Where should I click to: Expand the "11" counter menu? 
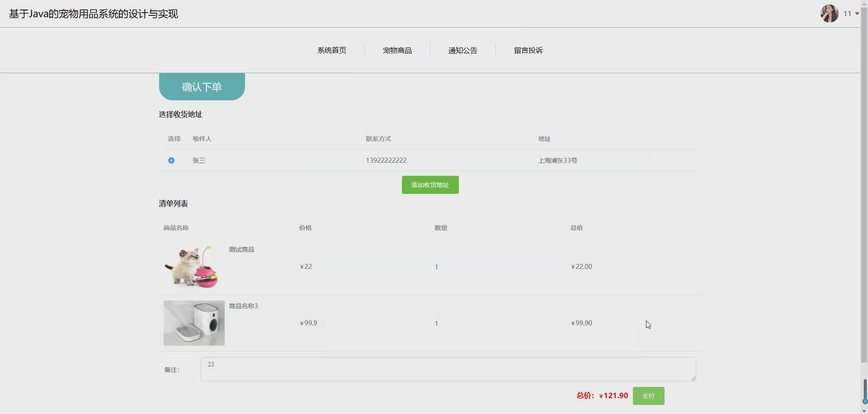pyautogui.click(x=850, y=14)
